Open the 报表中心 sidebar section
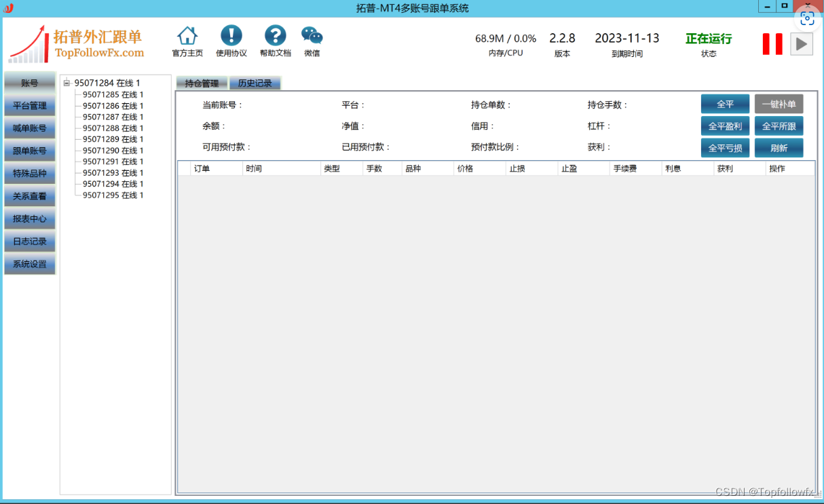Image resolution: width=824 pixels, height=504 pixels. (30, 219)
